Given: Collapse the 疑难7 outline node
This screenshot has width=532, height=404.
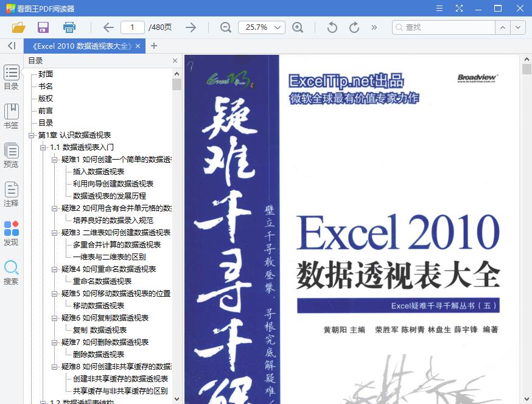Looking at the screenshot, I should click(x=54, y=342).
